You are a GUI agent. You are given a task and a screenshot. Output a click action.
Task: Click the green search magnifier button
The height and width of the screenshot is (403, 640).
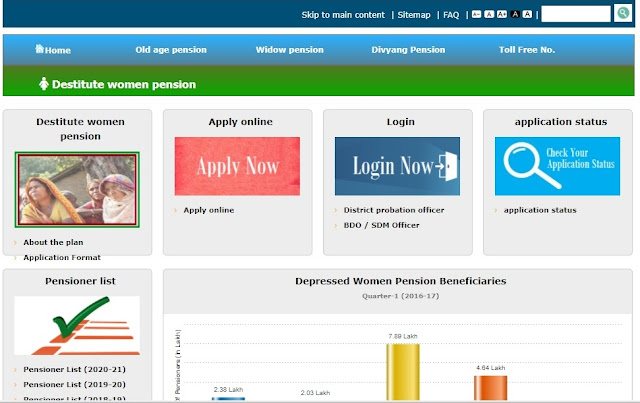pyautogui.click(x=623, y=13)
